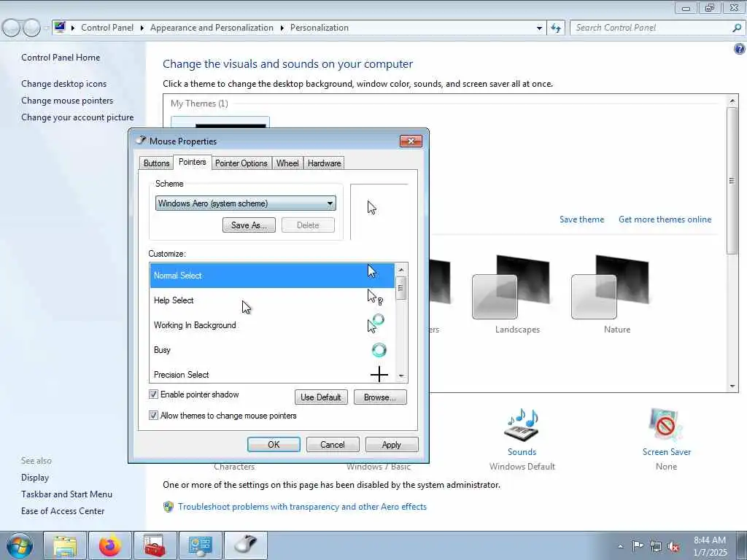Screen dimensions: 747x560
Task: Expand the arrow after Appearance and Personalization
Action: tap(282, 28)
